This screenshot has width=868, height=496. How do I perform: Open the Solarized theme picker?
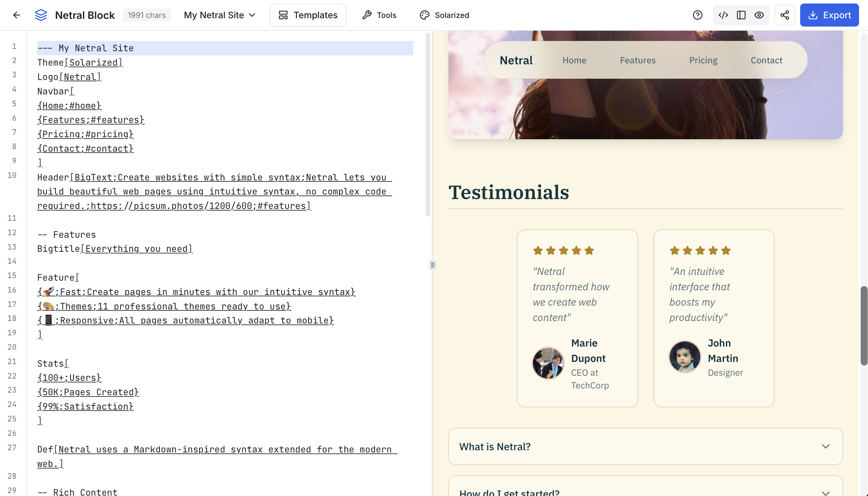point(444,15)
